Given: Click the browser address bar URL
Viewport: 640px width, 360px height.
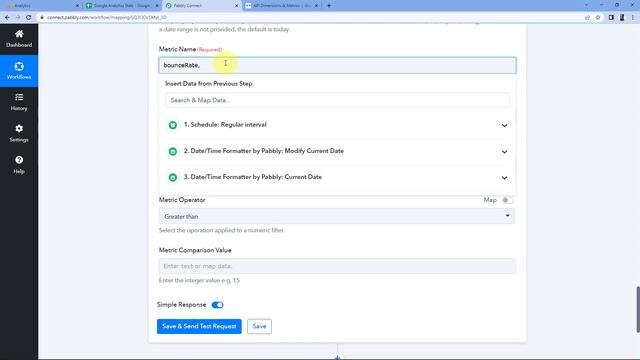Looking at the screenshot, I should 107,18.
